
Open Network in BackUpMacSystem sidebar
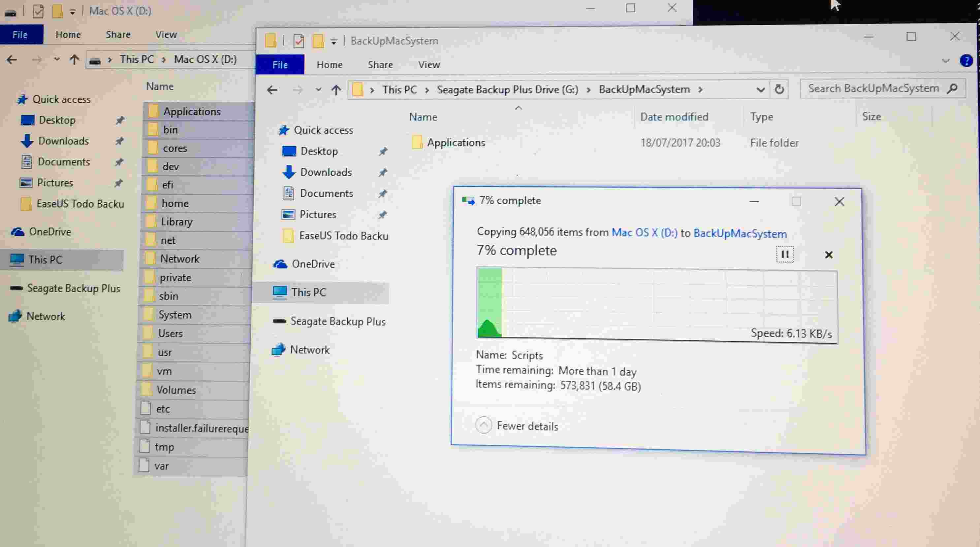pos(310,350)
